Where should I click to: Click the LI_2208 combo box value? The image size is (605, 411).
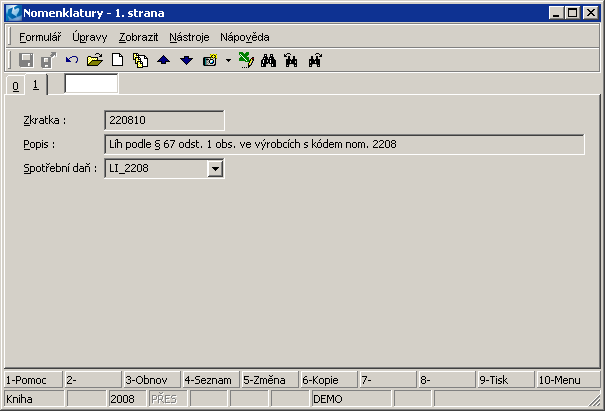(156, 168)
